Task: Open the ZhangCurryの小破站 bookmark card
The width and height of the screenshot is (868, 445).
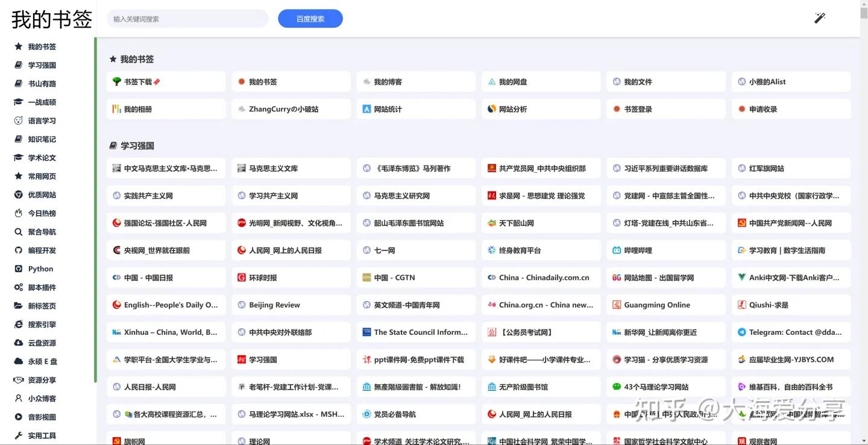Action: tap(291, 109)
